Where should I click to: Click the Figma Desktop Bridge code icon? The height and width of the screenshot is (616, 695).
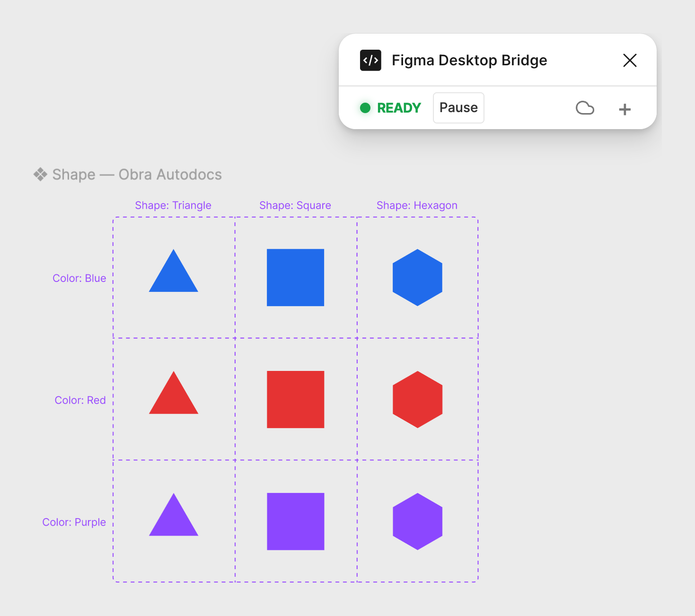(x=370, y=60)
